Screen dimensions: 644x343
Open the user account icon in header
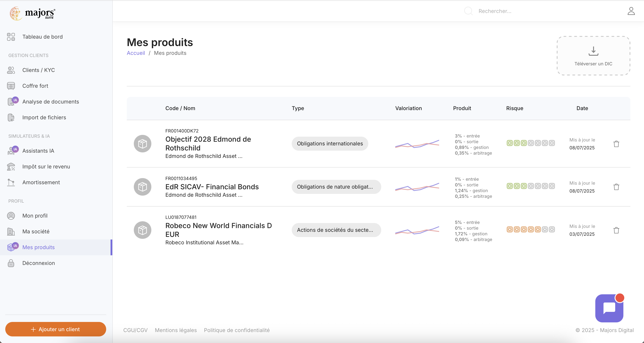pos(631,11)
